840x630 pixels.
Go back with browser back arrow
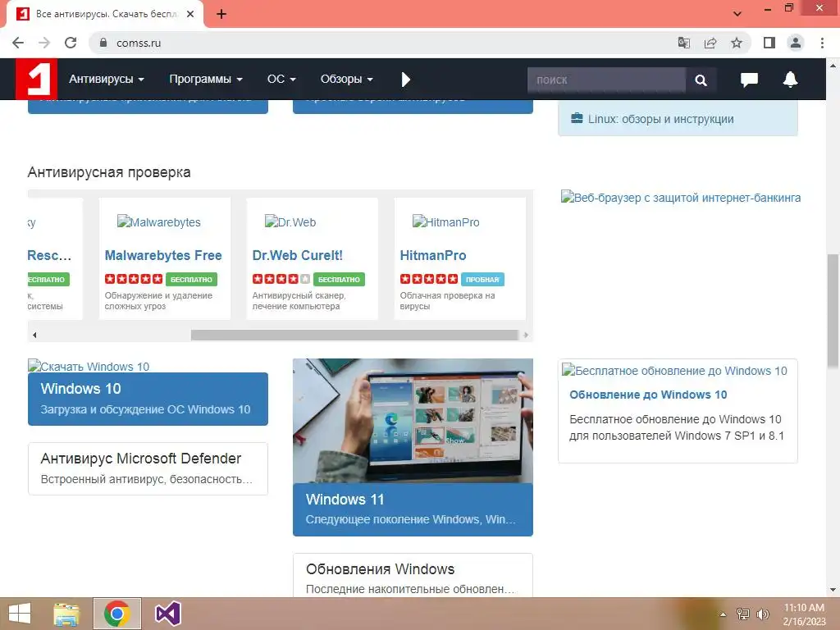pos(18,43)
